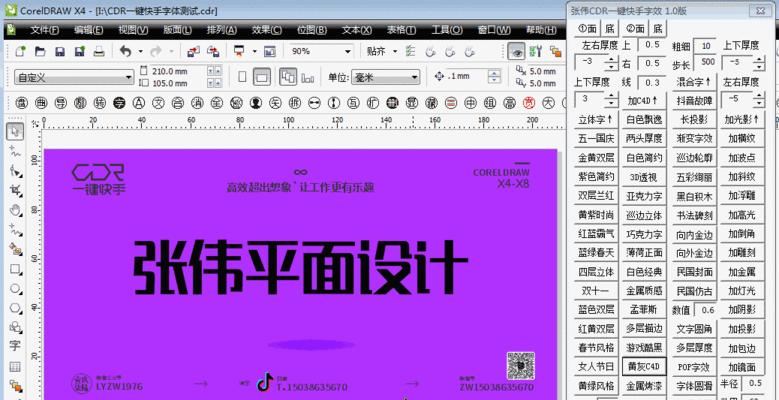Click the Export icon

pyautogui.click(x=213, y=51)
